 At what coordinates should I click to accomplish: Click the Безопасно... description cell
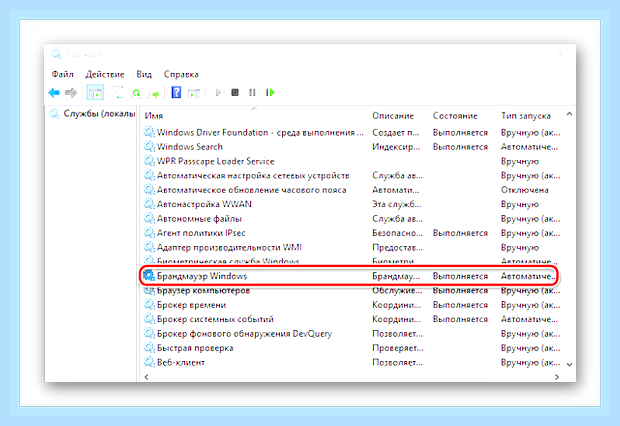pyautogui.click(x=397, y=233)
